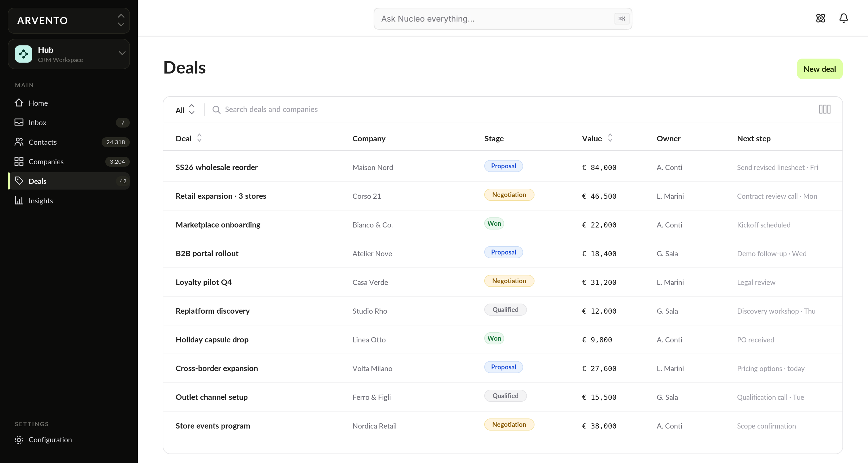Click company Atelier Nove
The image size is (868, 463).
tap(372, 253)
